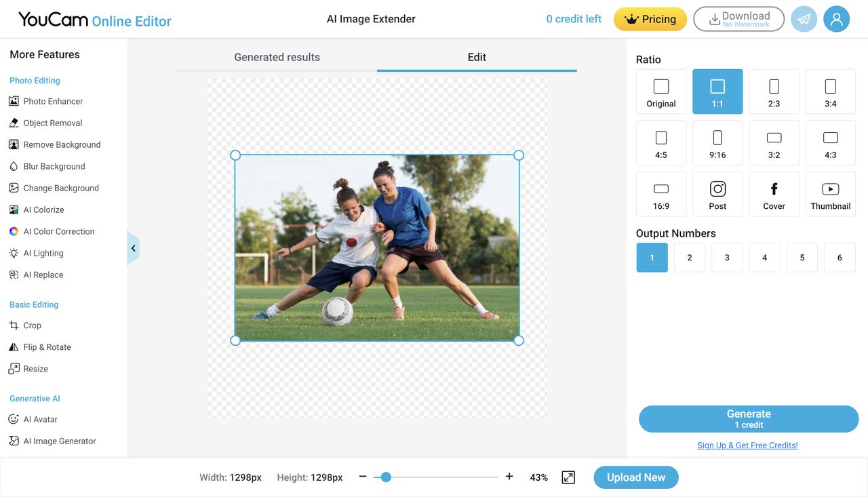Launch the AI Avatar generator
The height and width of the screenshot is (497, 868).
[x=39, y=419]
